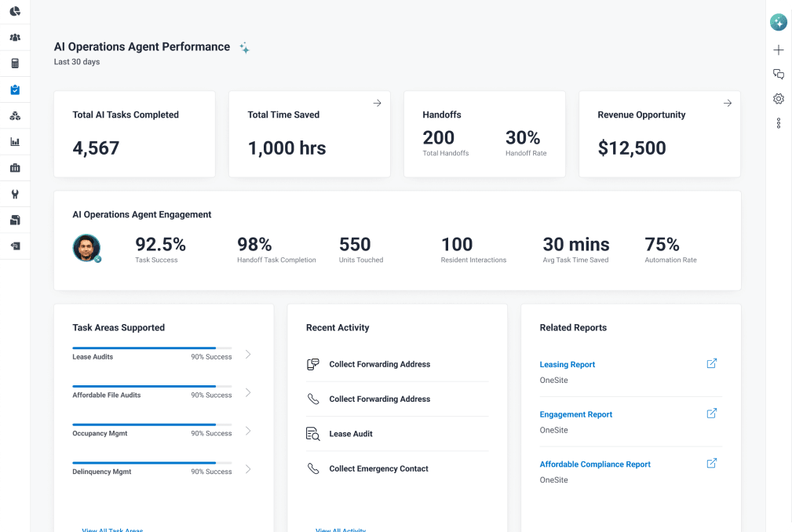This screenshot has width=792, height=532.
Task: Open the chat messages icon in right rail
Action: tap(779, 75)
